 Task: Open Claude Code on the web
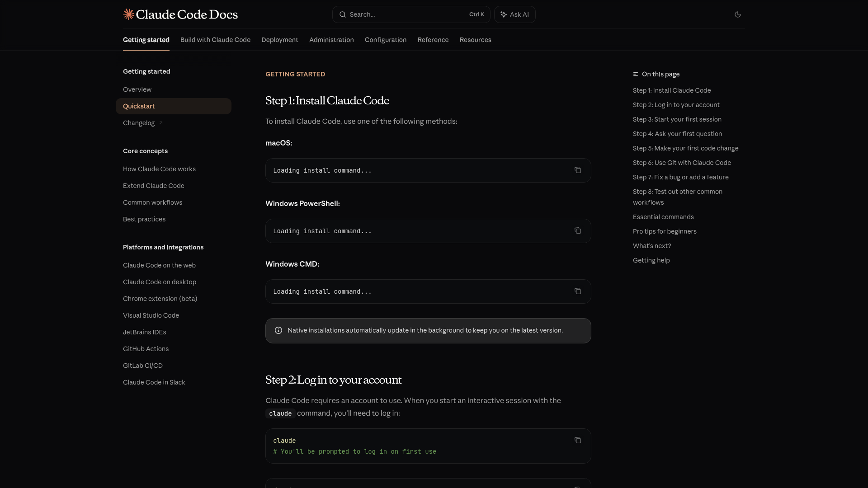(x=174, y=265)
